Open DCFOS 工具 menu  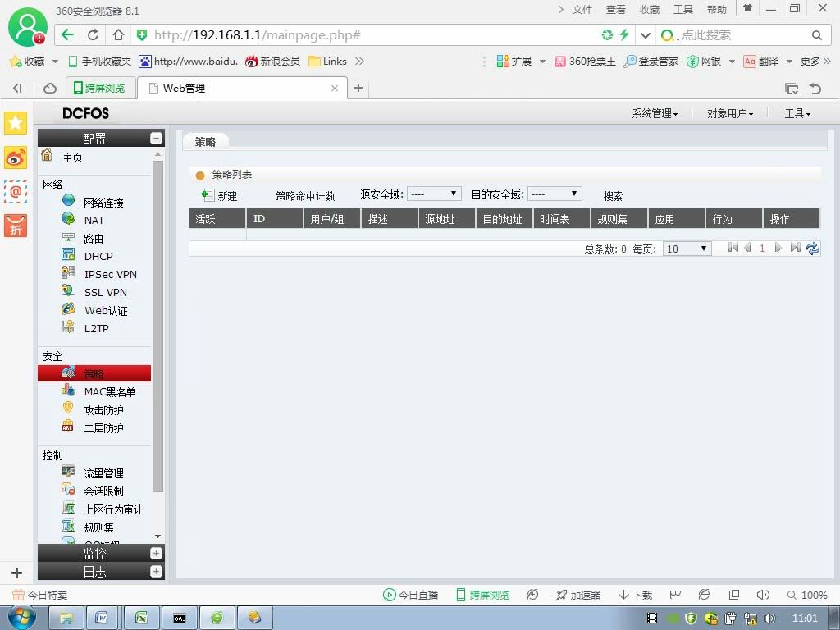pyautogui.click(x=797, y=113)
